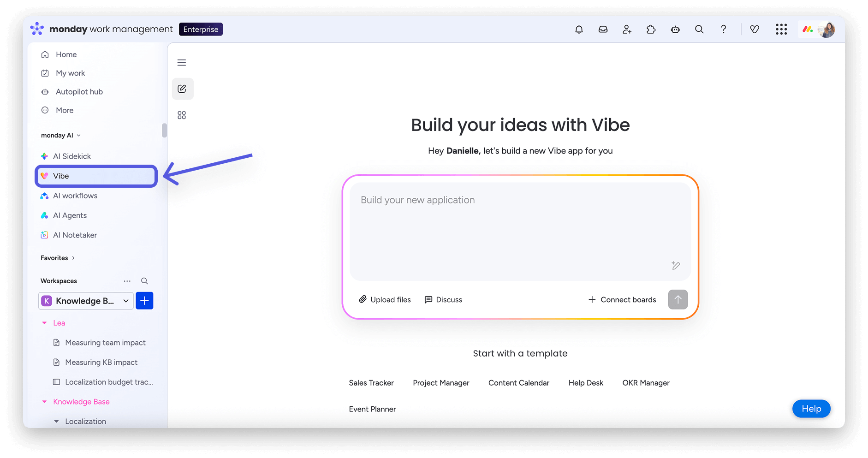Viewport: 868px width, 458px height.
Task: Click the magic wand enhance prompt icon
Action: tap(676, 265)
